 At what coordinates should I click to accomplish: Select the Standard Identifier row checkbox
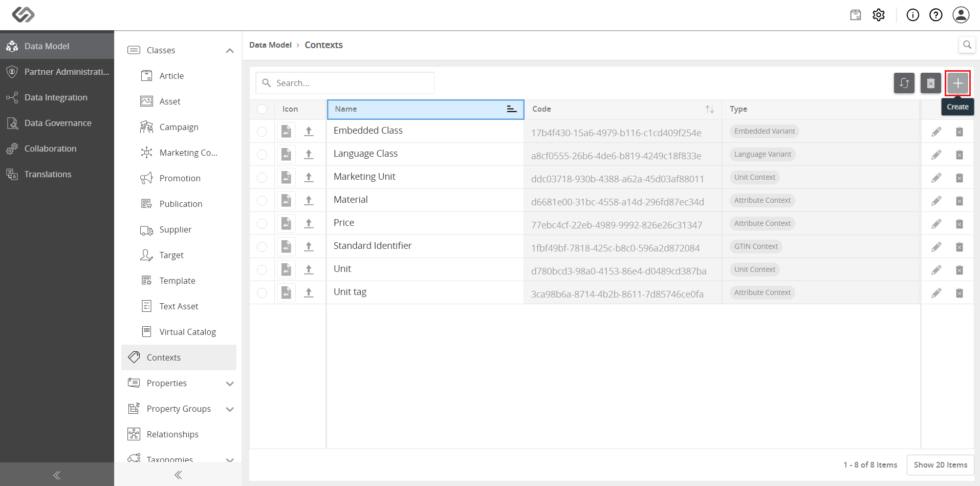coord(262,247)
